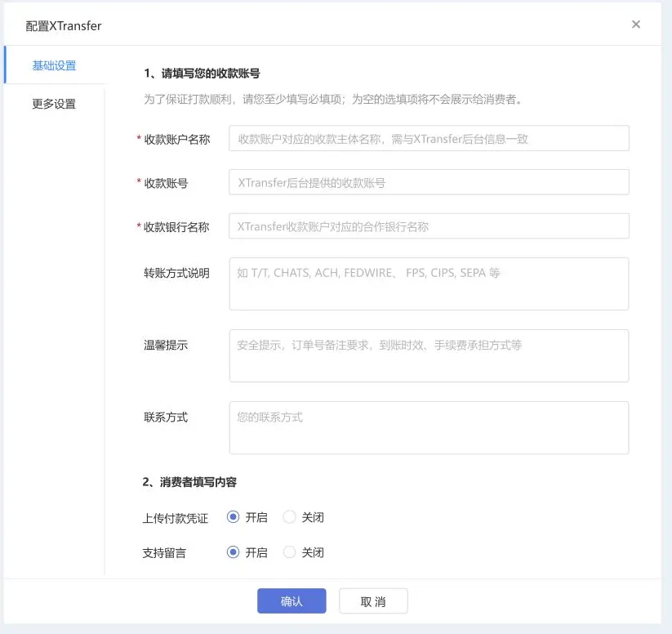672x634 pixels.
Task: Click the heading 1、请填写您的收款账号
Action: [x=202, y=74]
